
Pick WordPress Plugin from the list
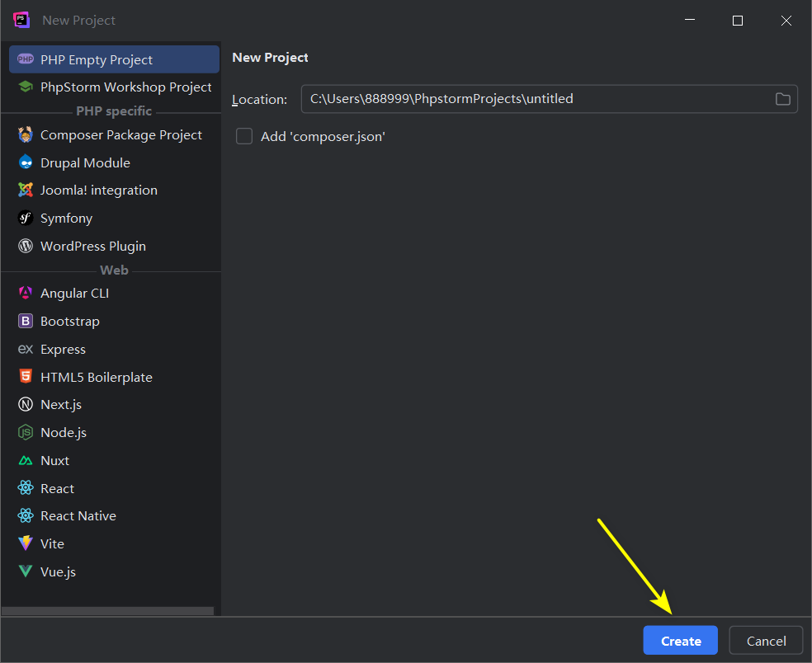click(x=114, y=246)
